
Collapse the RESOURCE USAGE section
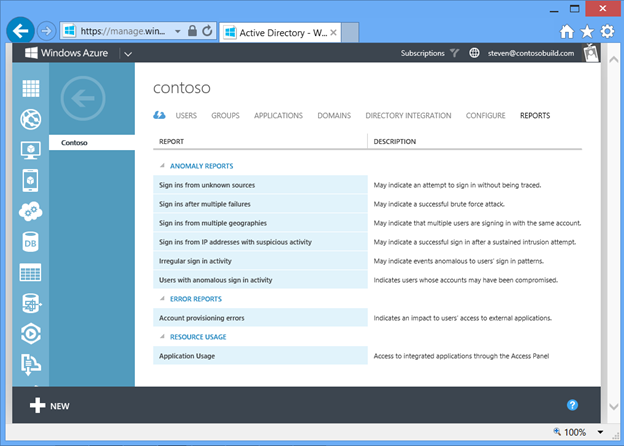click(162, 337)
